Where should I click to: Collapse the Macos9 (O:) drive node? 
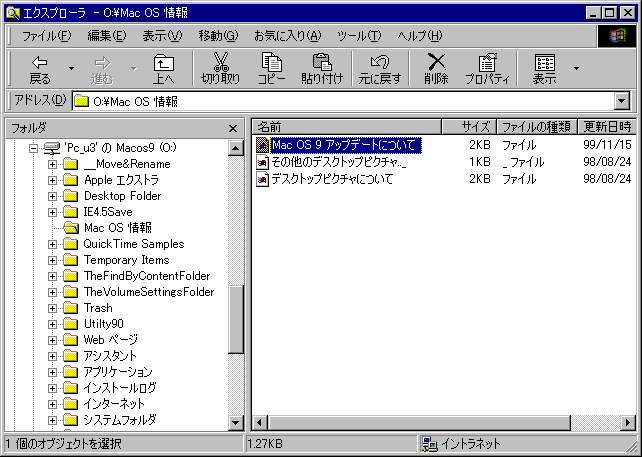34,148
